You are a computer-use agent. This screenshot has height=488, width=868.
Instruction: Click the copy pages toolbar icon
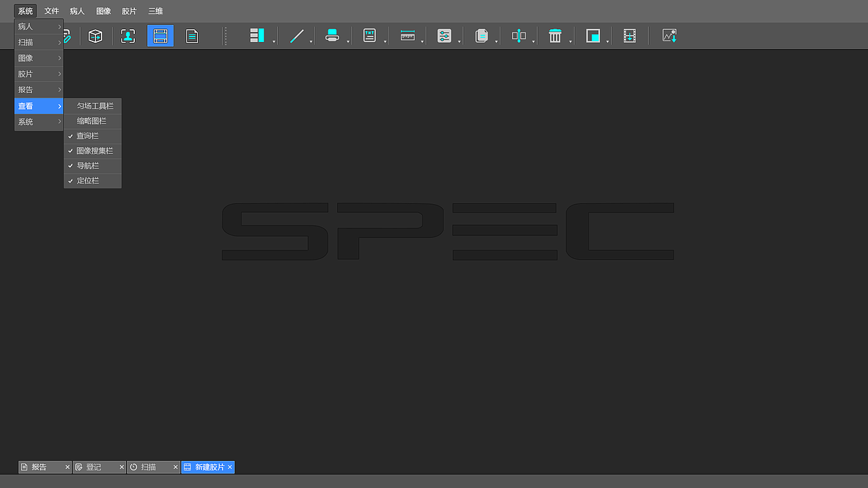coord(481,36)
